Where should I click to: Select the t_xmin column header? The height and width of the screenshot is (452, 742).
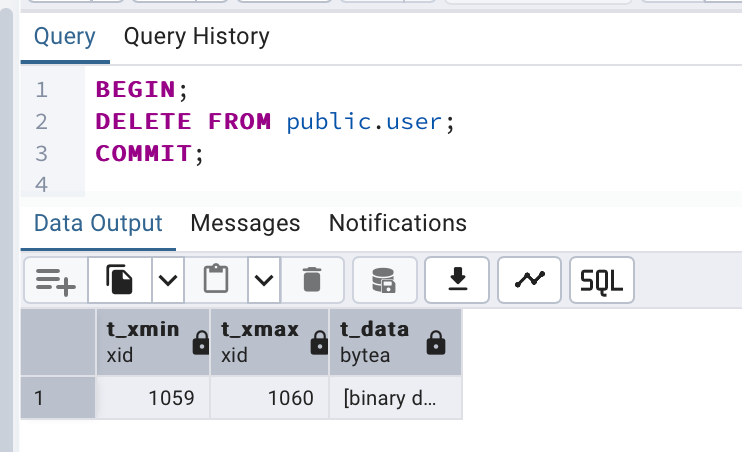click(153, 342)
